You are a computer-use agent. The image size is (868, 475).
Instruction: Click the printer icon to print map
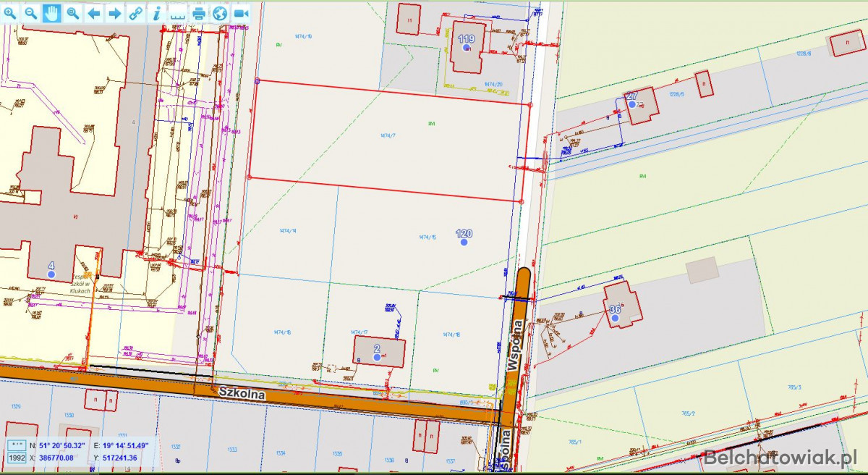tap(199, 13)
